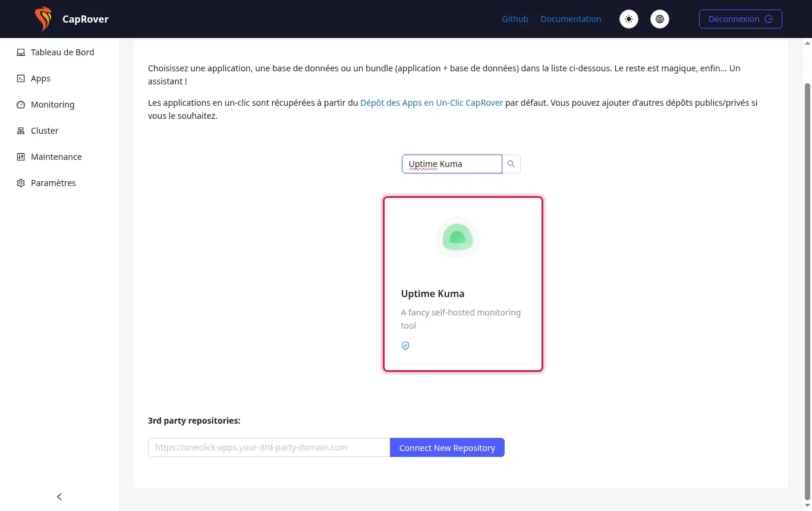Image resolution: width=812 pixels, height=511 pixels.
Task: Click the Tableau de Bord laptop icon
Action: (x=21, y=52)
